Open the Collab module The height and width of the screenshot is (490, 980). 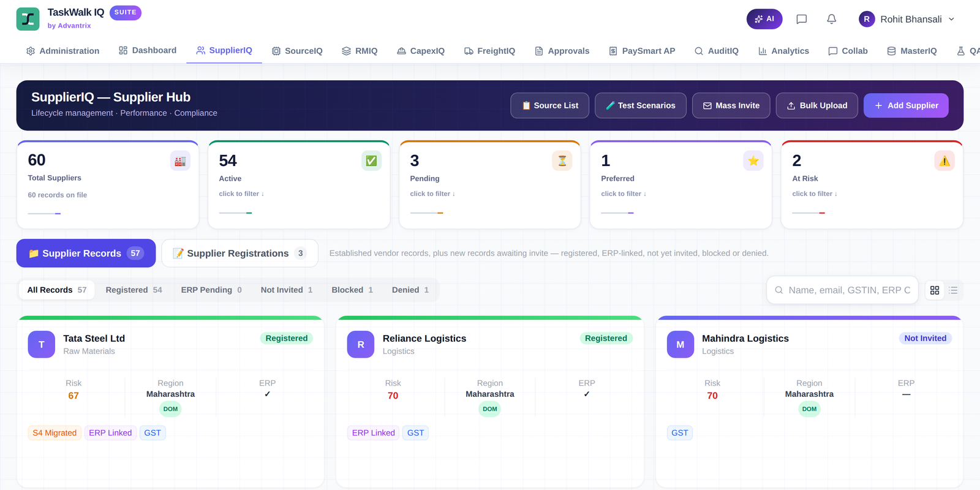coord(848,51)
